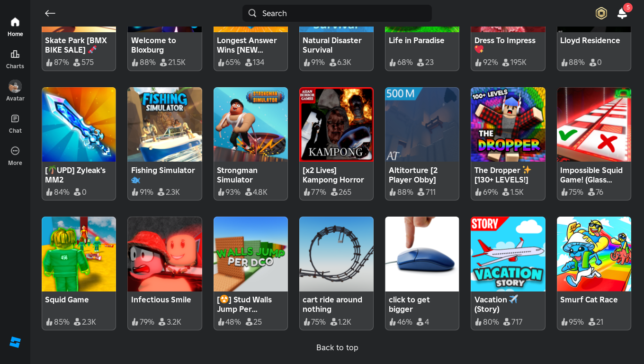This screenshot has height=364, width=644.
Task: Click the 21.5K players count on Bloxburg
Action: [x=177, y=62]
